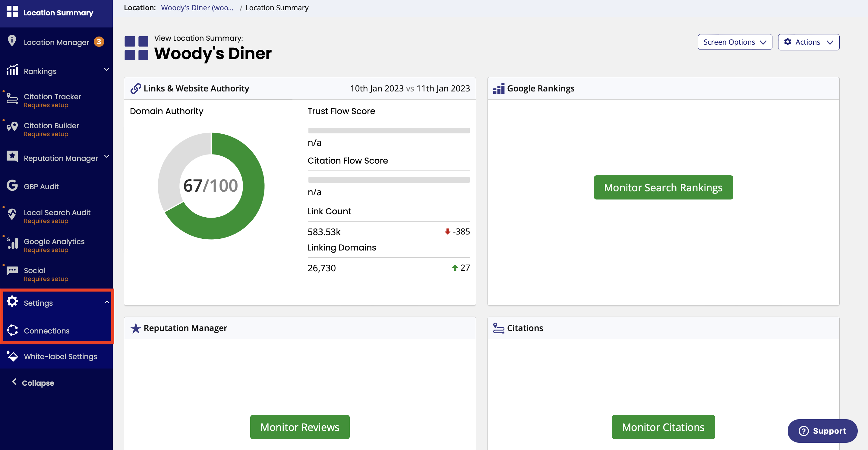
Task: Click the Woody's Diner page heading
Action: [x=213, y=53]
